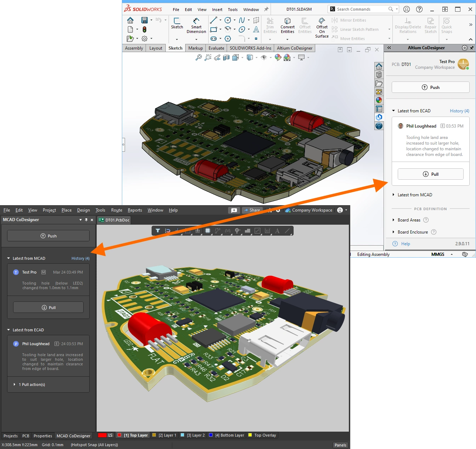Switch to the Altium Properties panel tab
476x449 pixels.
(x=43, y=436)
